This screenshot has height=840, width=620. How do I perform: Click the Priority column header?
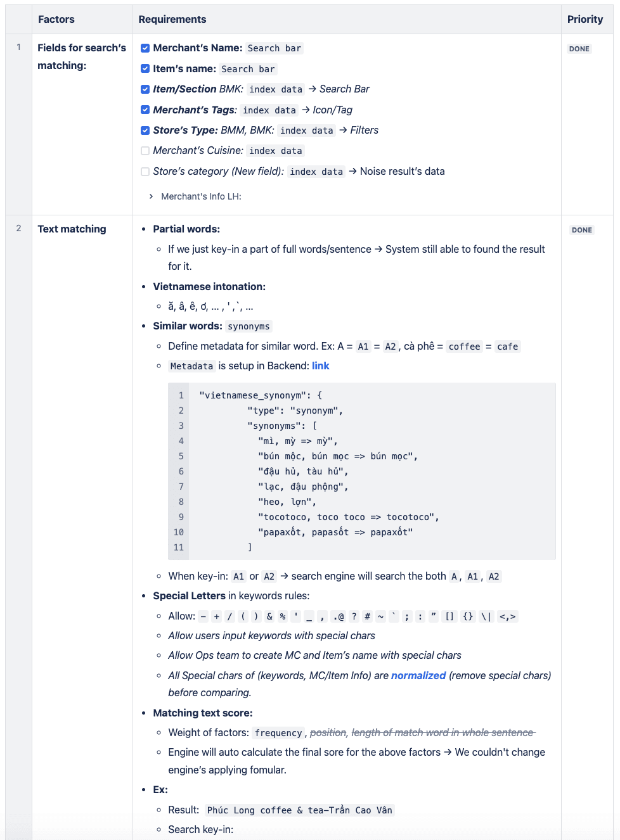[585, 19]
